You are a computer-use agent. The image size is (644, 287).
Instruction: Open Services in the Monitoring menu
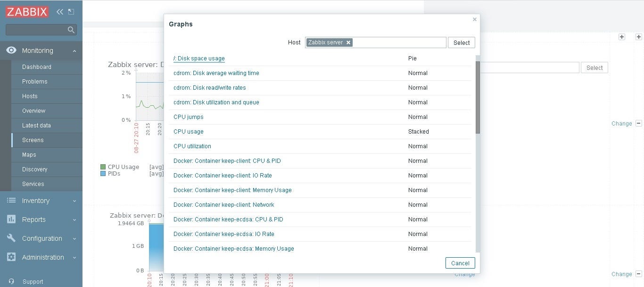(33, 184)
